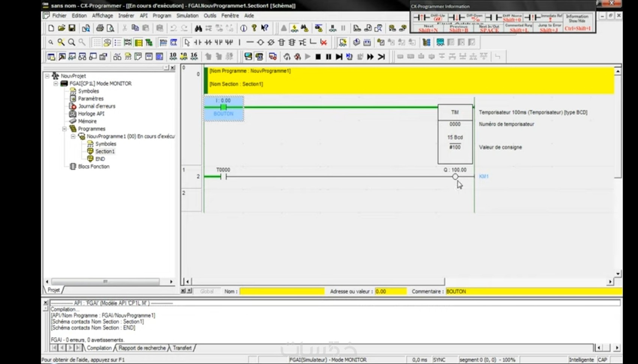Open the API menu
This screenshot has height=364, width=638.
pyautogui.click(x=143, y=16)
